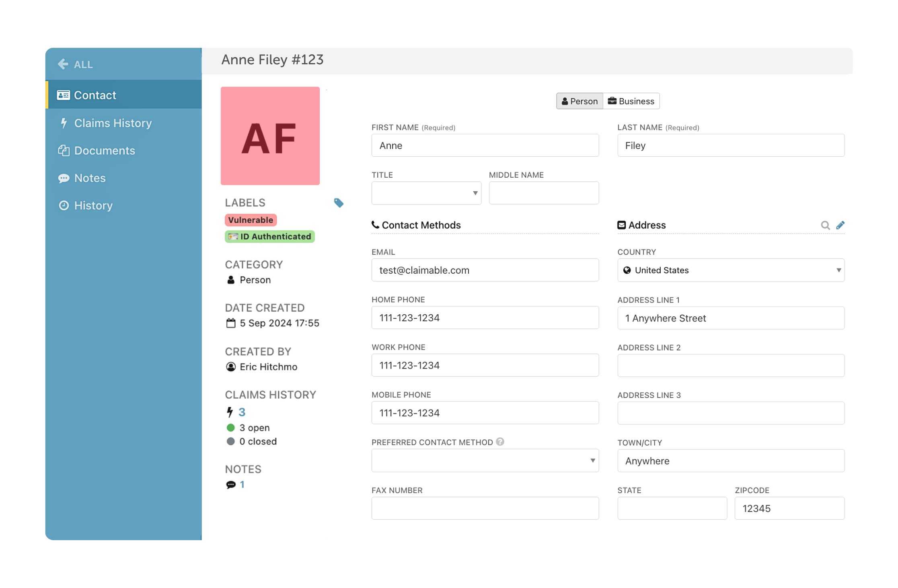Click the Address search magnifier icon
The width and height of the screenshot is (898, 588).
click(x=825, y=225)
